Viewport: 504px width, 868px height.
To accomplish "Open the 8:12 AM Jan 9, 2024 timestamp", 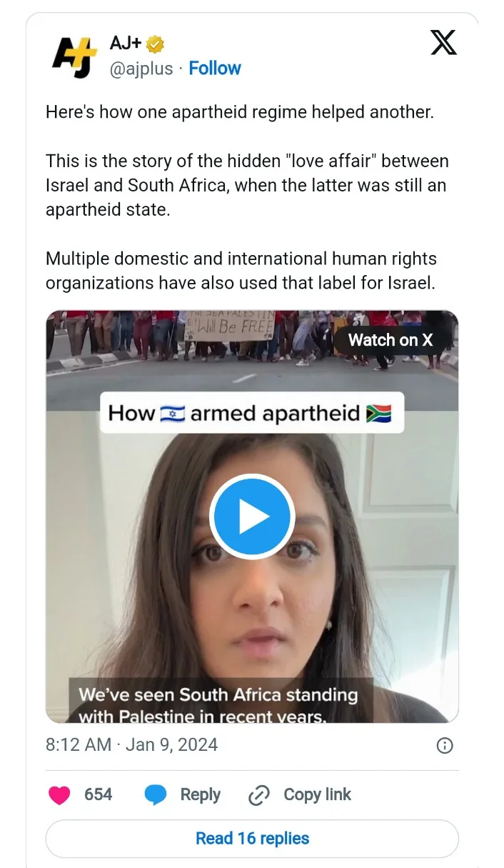I will coord(131,745).
